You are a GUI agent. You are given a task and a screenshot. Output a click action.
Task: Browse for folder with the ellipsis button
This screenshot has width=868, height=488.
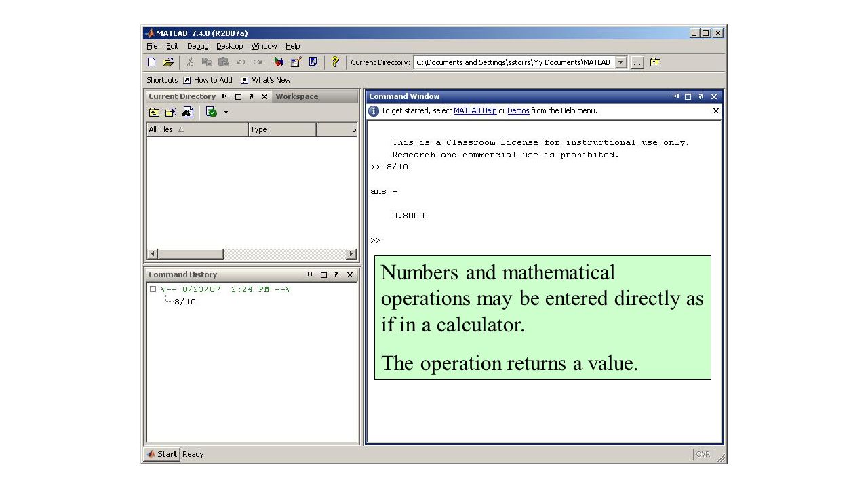(x=637, y=62)
